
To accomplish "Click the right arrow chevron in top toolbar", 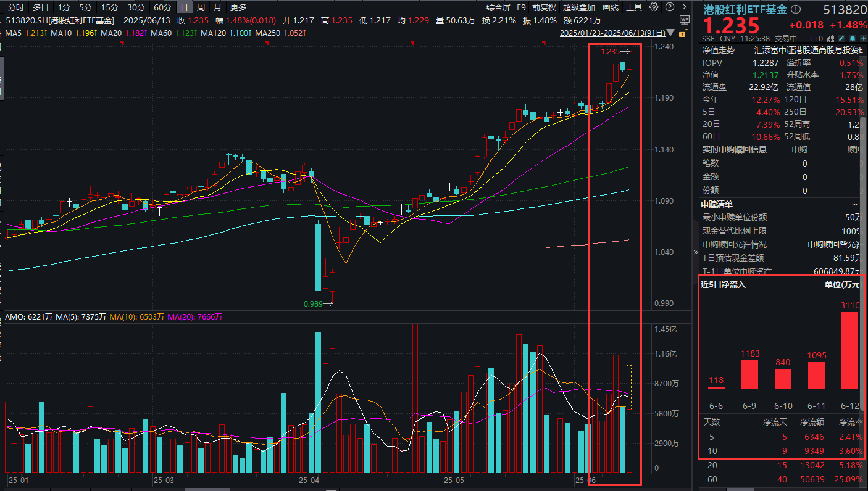I will point(683,7).
